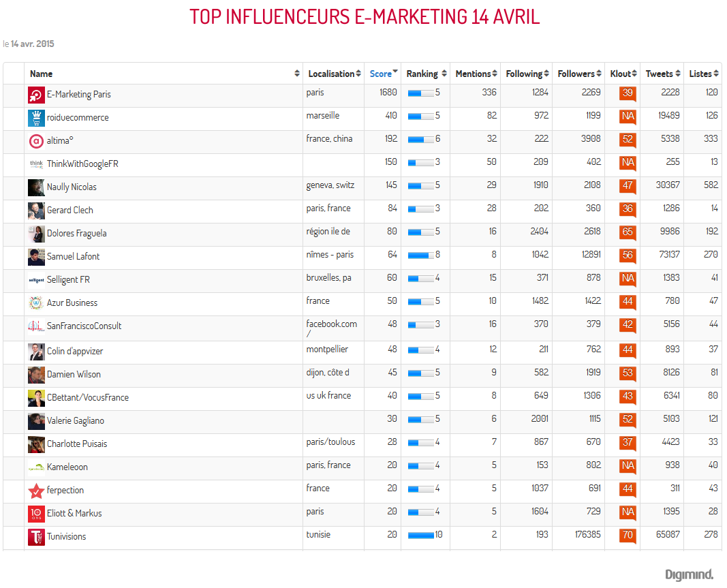Sort the table by Following column

(527, 74)
